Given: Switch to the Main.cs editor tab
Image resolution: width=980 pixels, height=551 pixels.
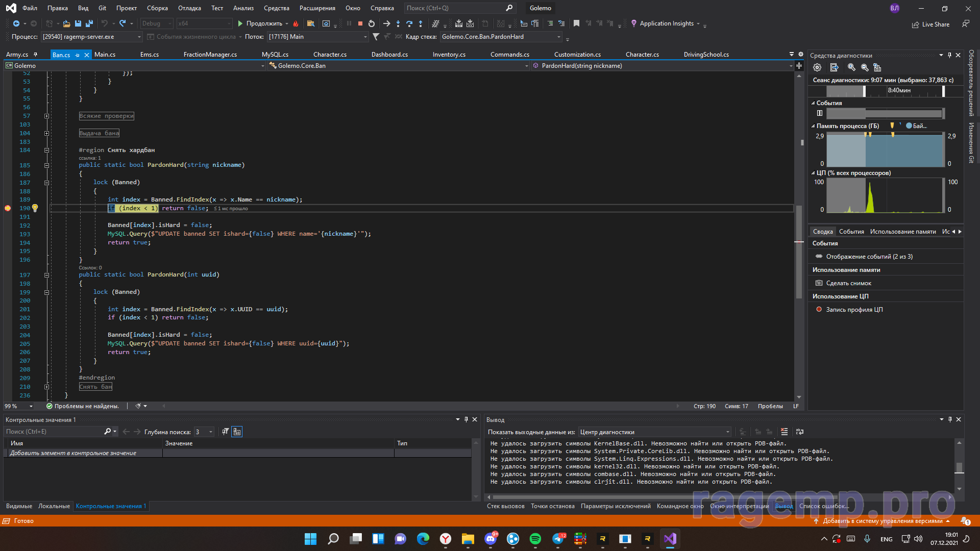Looking at the screenshot, I should click(105, 55).
